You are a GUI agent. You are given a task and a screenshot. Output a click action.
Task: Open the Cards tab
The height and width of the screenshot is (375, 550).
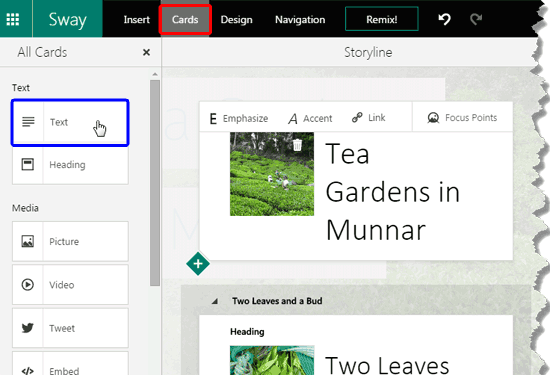click(185, 20)
